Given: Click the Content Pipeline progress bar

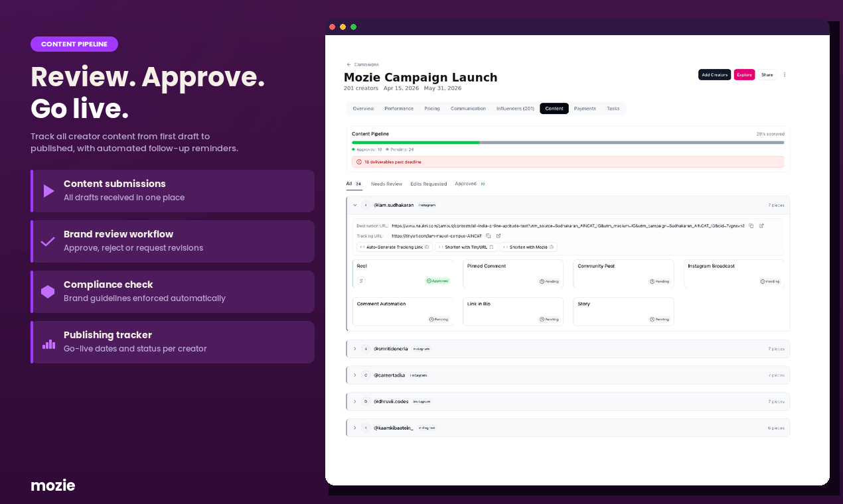Looking at the screenshot, I should (568, 142).
